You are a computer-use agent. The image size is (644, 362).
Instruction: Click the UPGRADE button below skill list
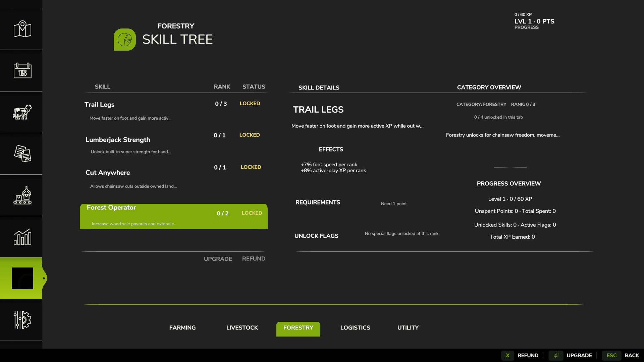[x=217, y=258]
